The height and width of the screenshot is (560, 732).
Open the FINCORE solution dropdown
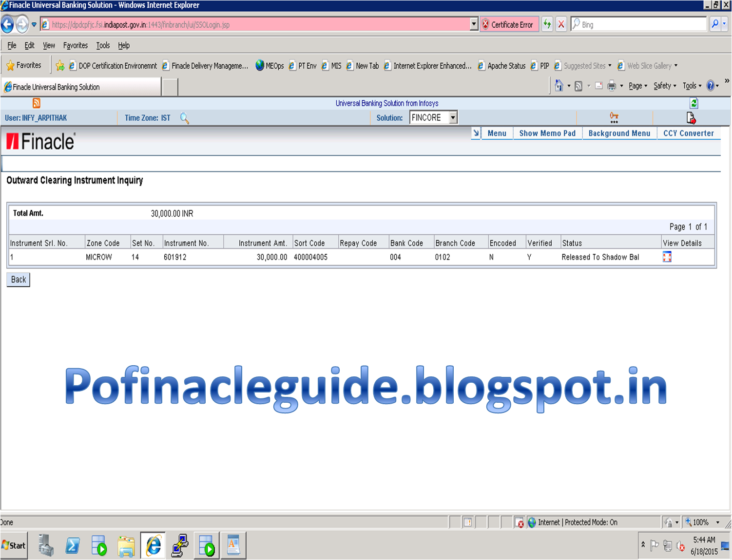coord(452,117)
